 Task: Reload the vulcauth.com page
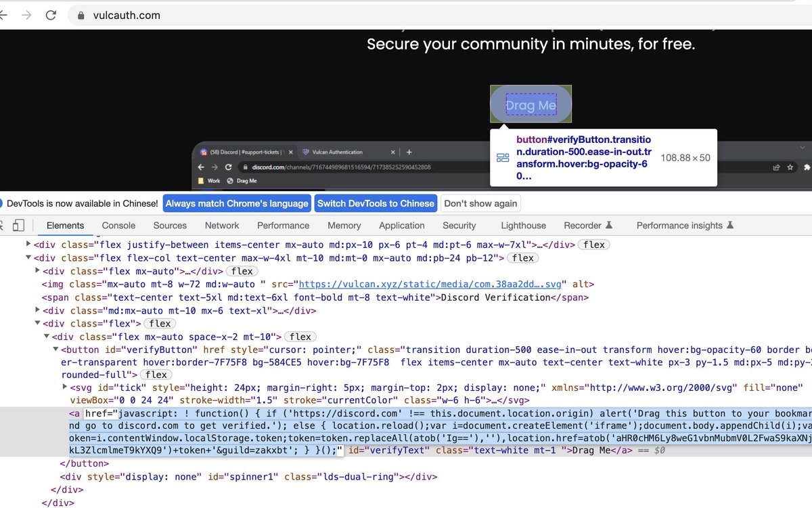coord(51,15)
